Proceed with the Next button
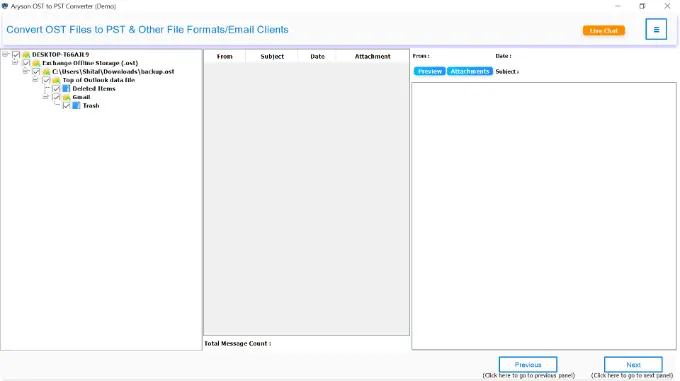Image resolution: width=680 pixels, height=381 pixels. pyautogui.click(x=633, y=365)
